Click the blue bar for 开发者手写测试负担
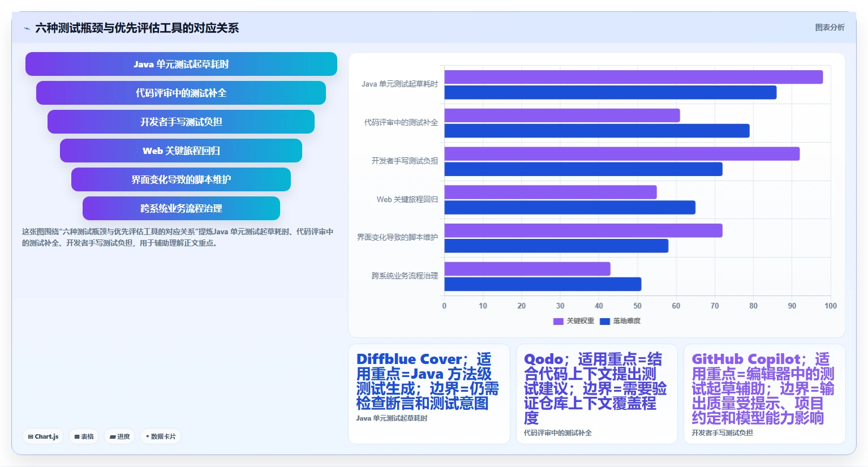Screen dimensions: 868x467 [583, 169]
